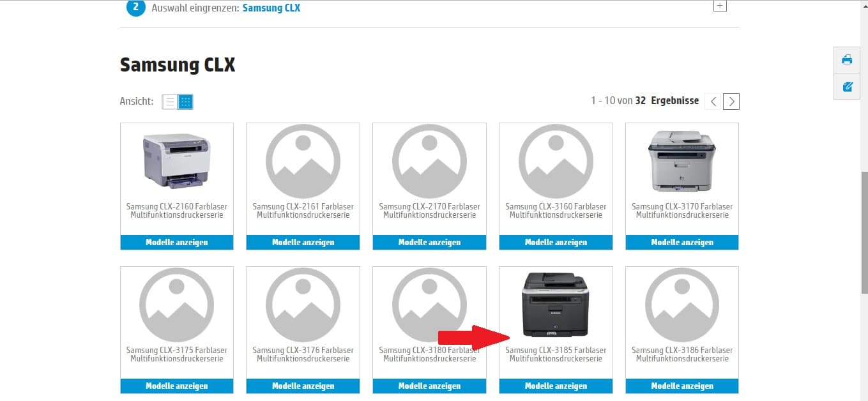Viewport: 868px width, 401px height.
Task: Click the CLX-3186 placeholder image
Action: (682, 305)
